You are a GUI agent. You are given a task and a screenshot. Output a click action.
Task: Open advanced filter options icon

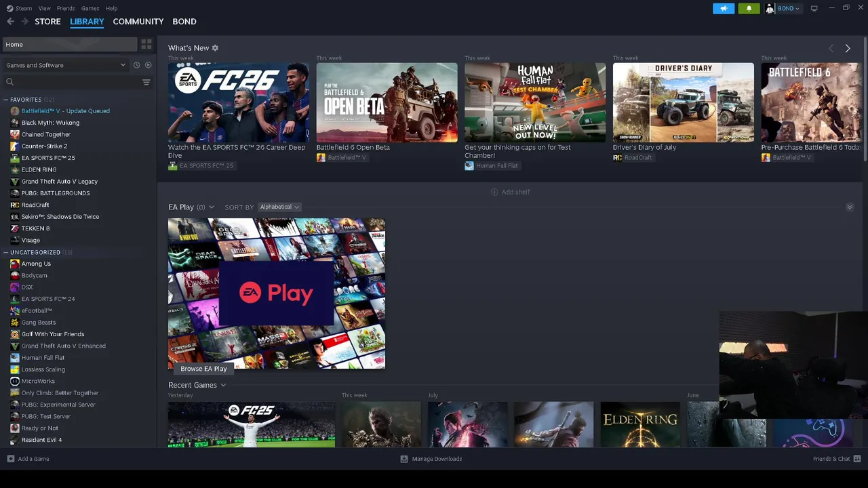(x=146, y=82)
